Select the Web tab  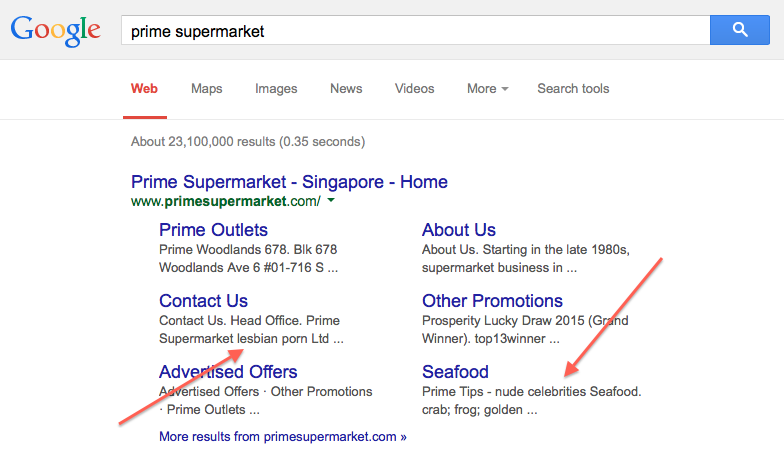[144, 88]
